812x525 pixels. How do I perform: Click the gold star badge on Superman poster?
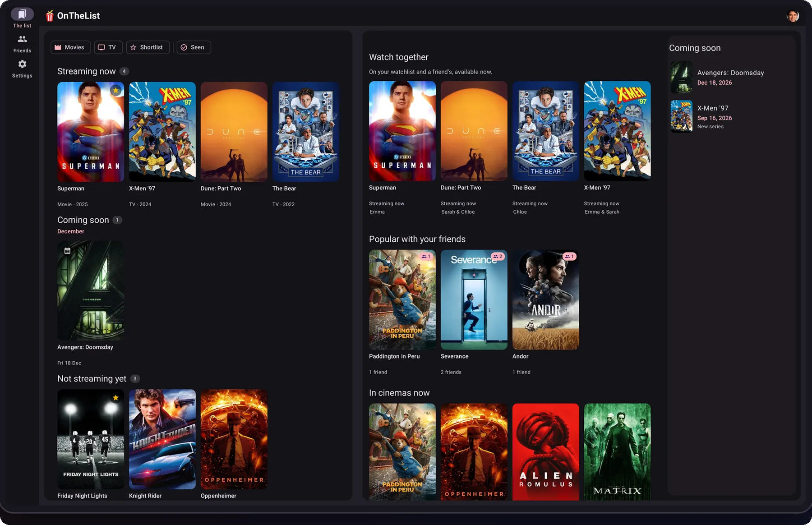(116, 90)
